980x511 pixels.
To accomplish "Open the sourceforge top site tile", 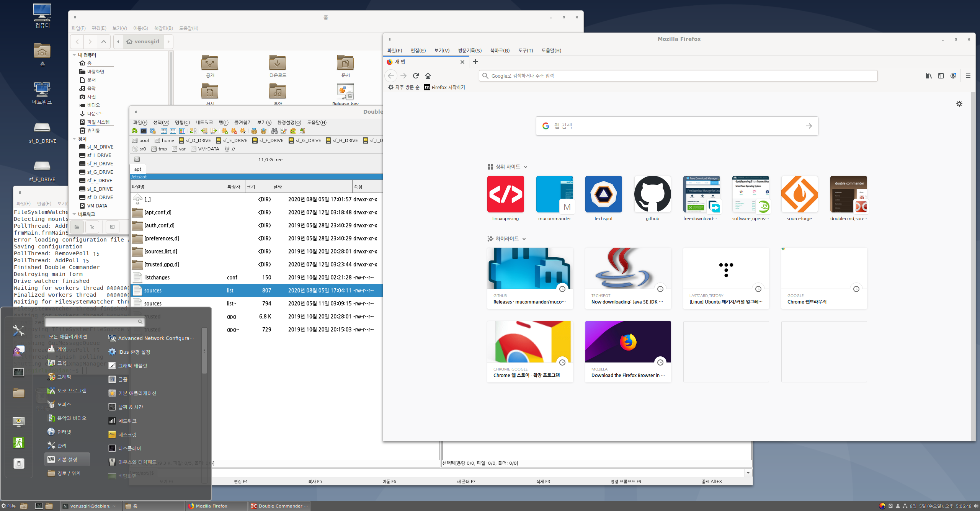I will (x=799, y=194).
